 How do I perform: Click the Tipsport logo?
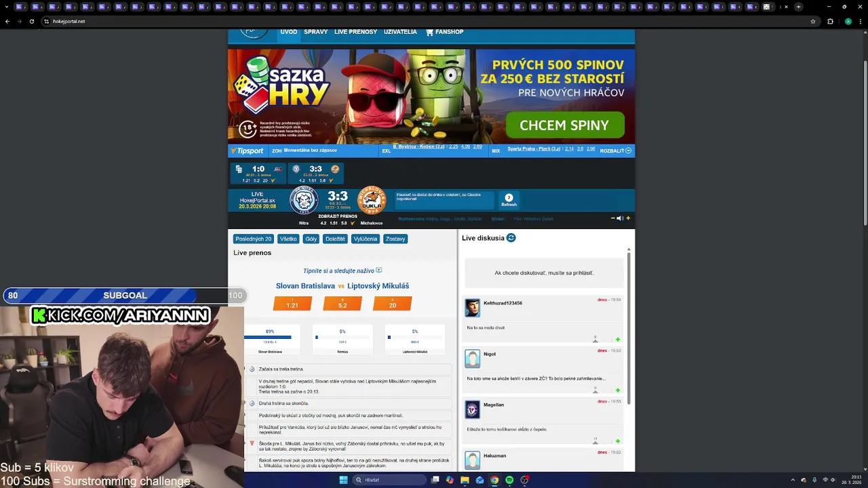247,150
